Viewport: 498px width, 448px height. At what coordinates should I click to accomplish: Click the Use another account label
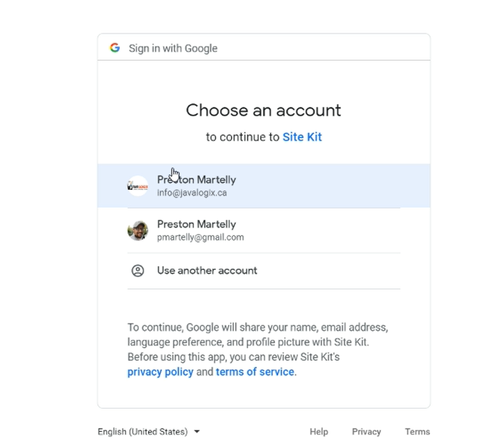(207, 271)
